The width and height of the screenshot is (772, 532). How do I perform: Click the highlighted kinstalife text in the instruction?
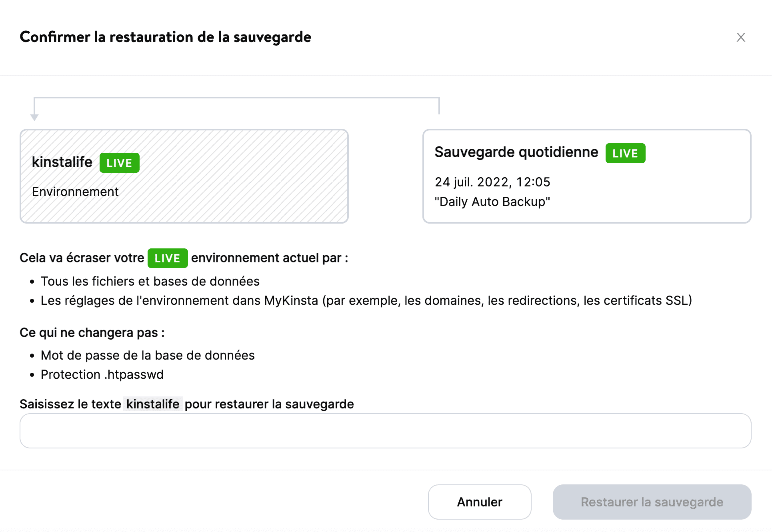point(152,404)
